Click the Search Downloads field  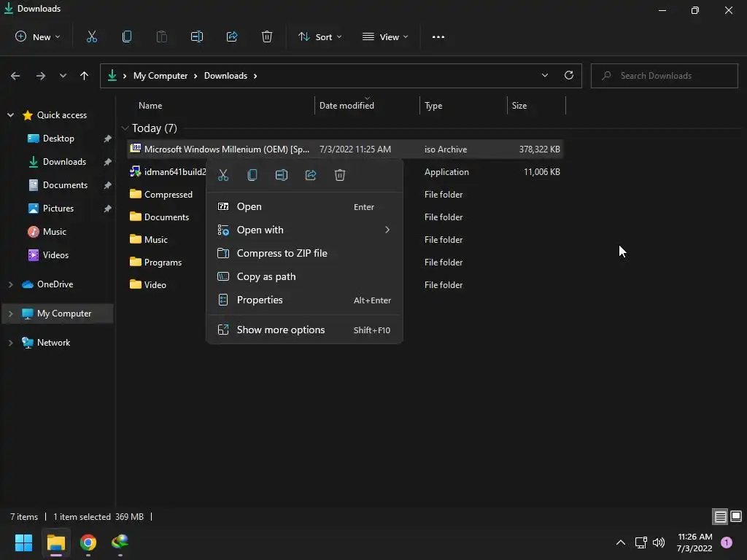click(x=664, y=76)
